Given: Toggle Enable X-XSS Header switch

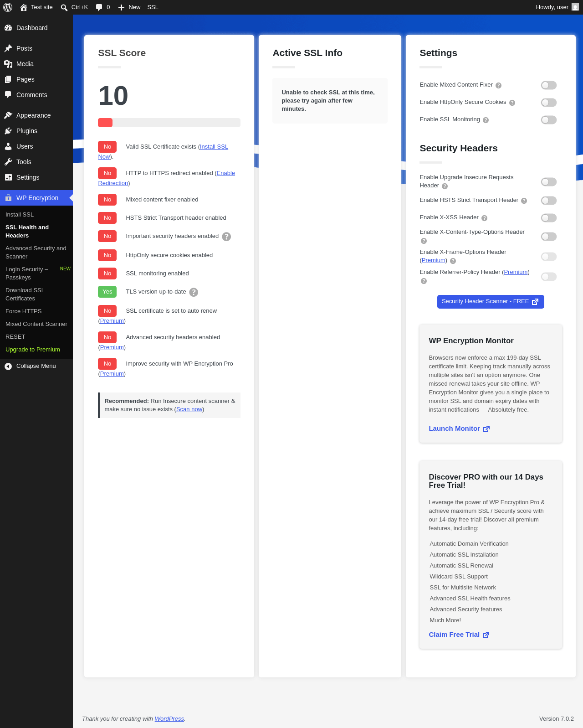Looking at the screenshot, I should [x=549, y=218].
